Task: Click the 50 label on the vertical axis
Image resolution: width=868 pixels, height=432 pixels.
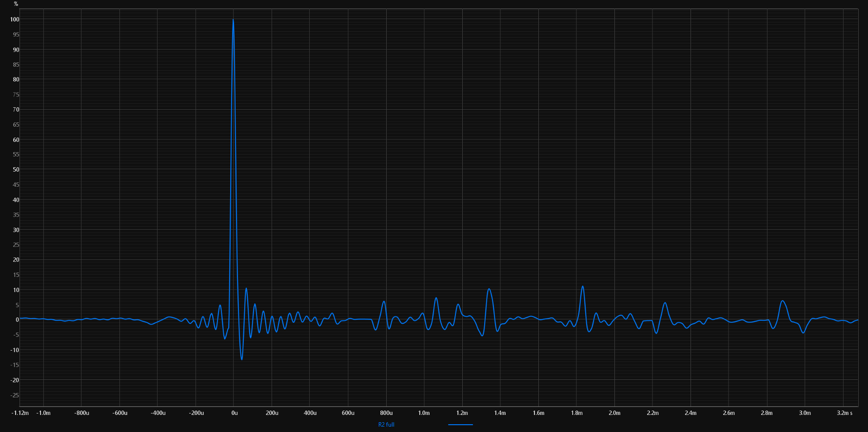Action: click(16, 170)
